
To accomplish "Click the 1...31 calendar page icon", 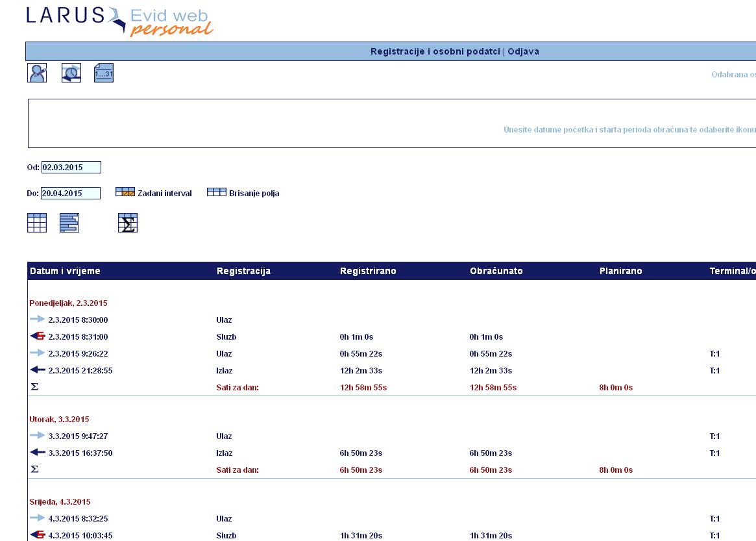I will tap(104, 73).
